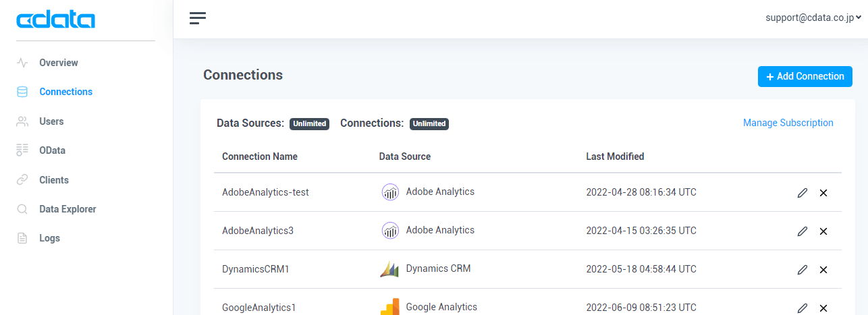This screenshot has height=315, width=868.
Task: Click the hamburger menu icon
Action: 197,18
